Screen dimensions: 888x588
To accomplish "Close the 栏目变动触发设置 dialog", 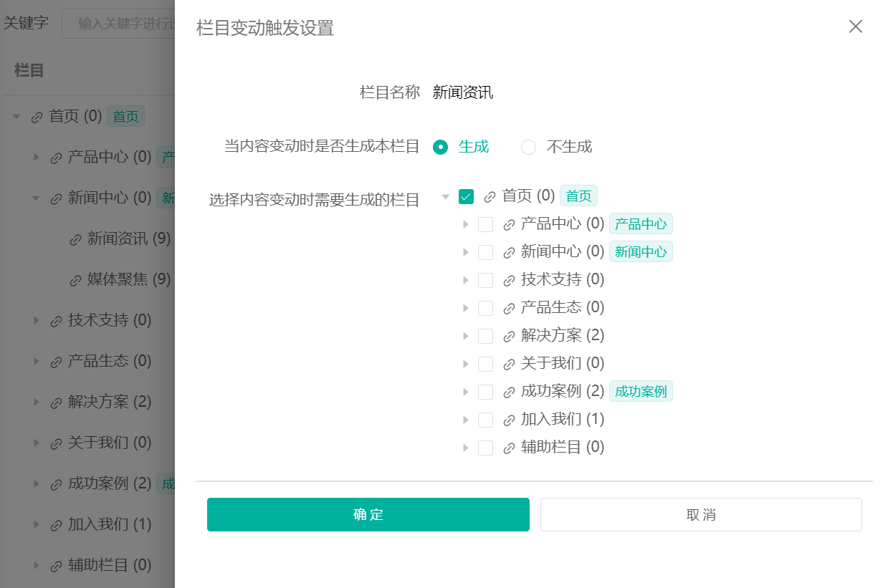I will click(855, 26).
